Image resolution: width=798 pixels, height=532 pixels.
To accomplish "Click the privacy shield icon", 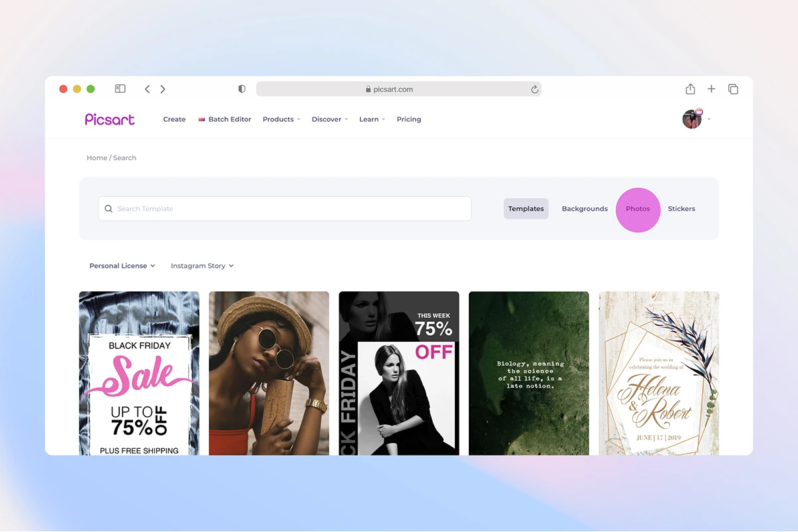I will [241, 89].
